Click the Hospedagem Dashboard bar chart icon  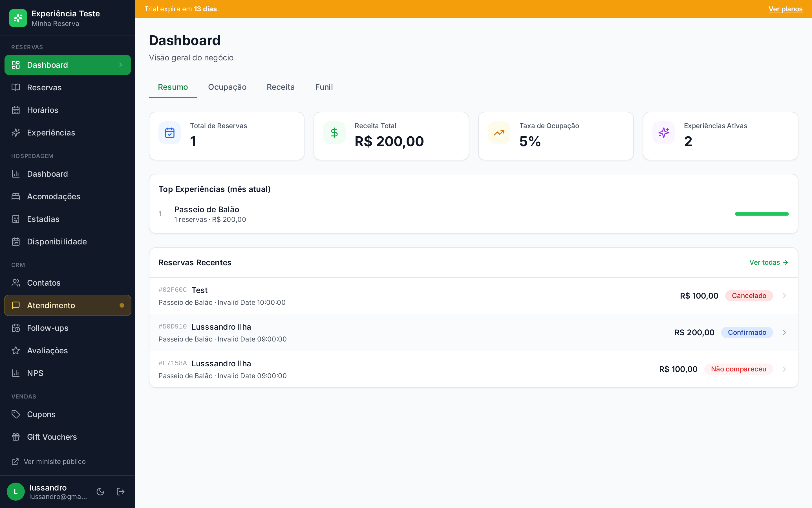coord(16,174)
